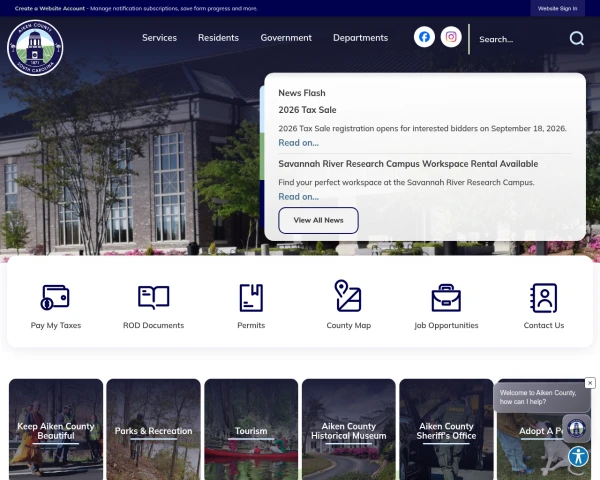
Task: Open the chatbot assistant avatar icon
Action: tap(577, 428)
